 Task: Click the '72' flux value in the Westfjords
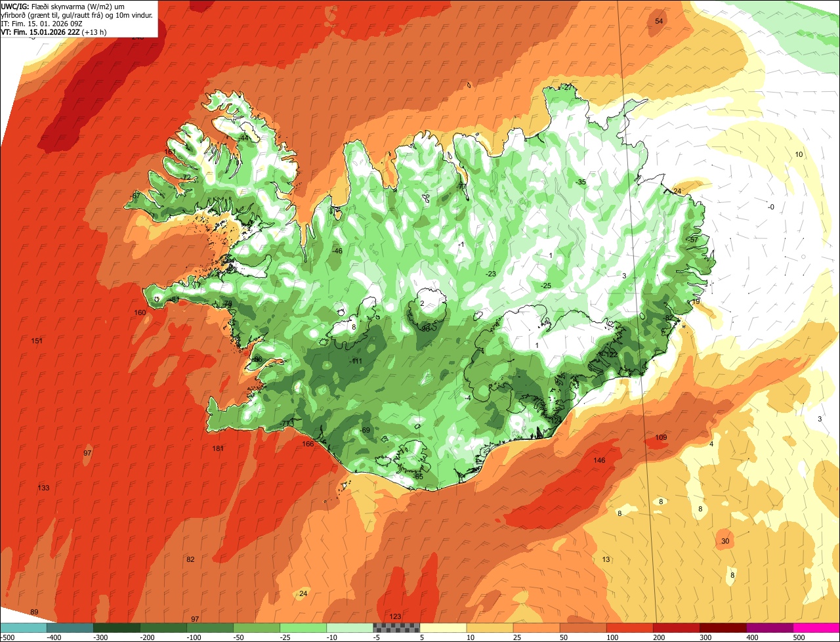tap(186, 177)
